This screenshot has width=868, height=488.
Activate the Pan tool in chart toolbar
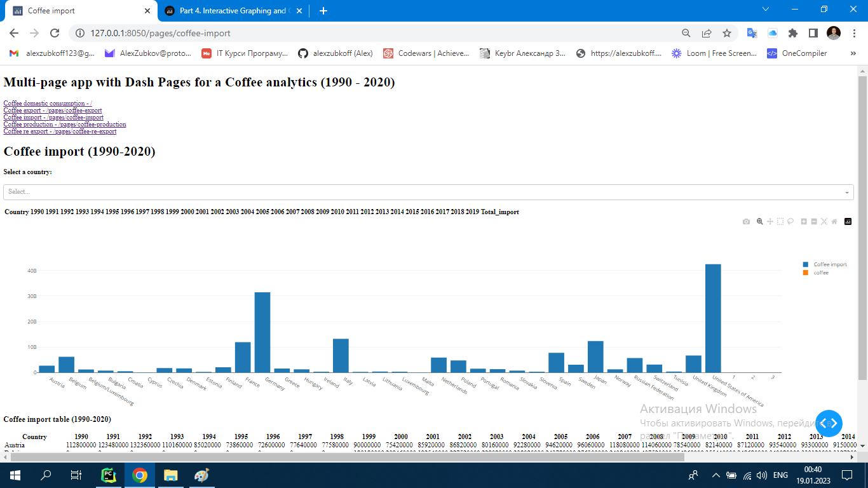click(x=770, y=221)
